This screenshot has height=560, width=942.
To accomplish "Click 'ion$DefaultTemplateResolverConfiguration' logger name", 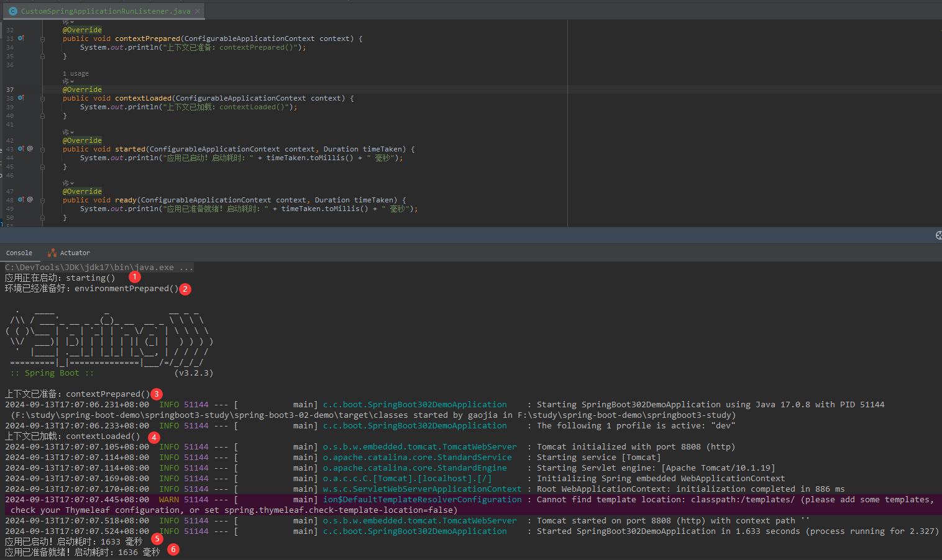I will click(422, 500).
